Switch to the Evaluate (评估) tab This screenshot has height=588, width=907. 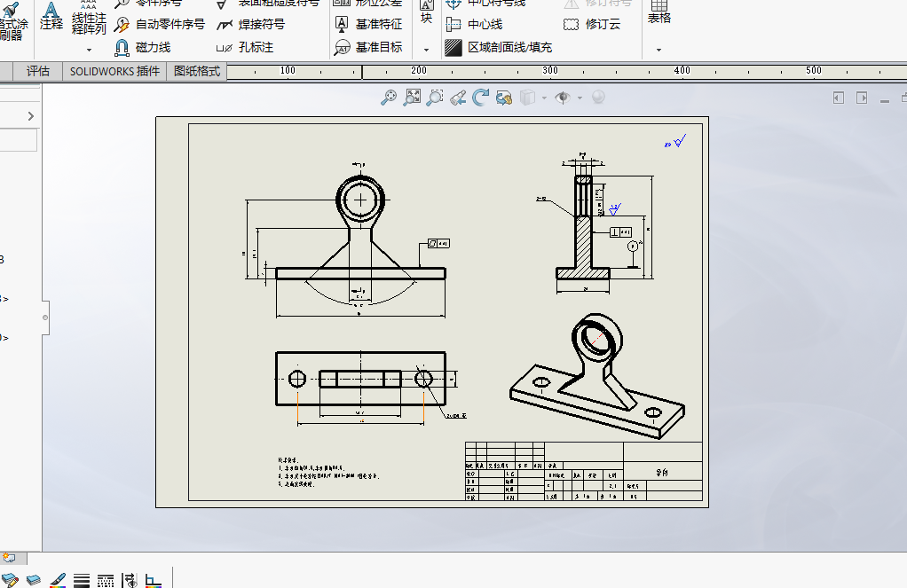pos(38,71)
